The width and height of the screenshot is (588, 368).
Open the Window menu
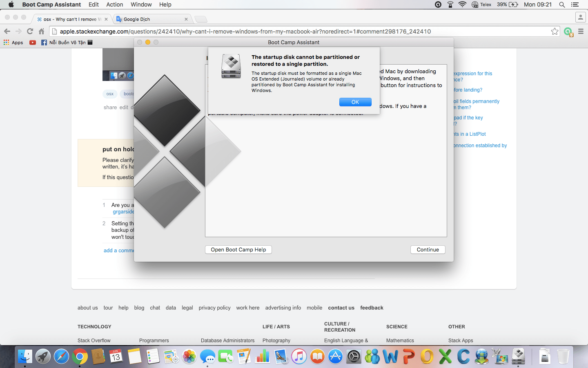[141, 4]
